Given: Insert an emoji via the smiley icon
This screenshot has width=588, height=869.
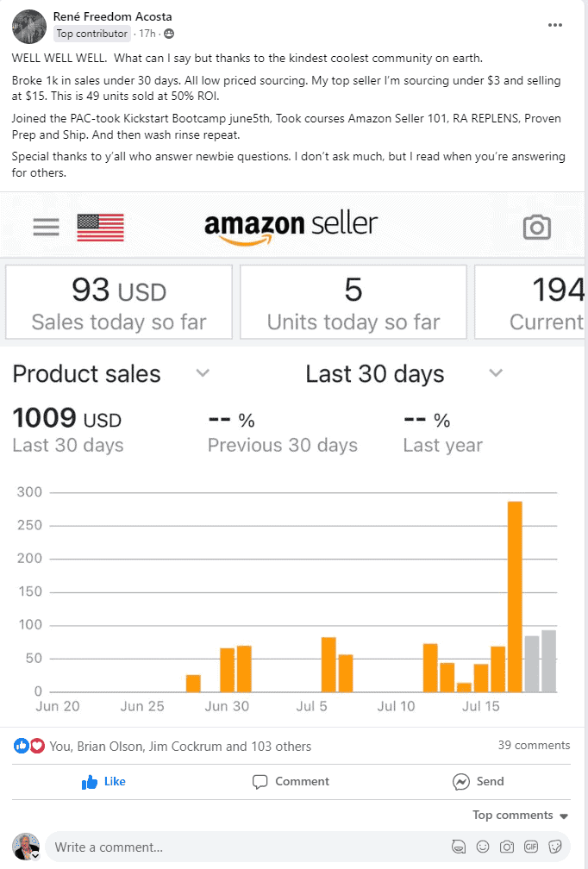Looking at the screenshot, I should [483, 847].
